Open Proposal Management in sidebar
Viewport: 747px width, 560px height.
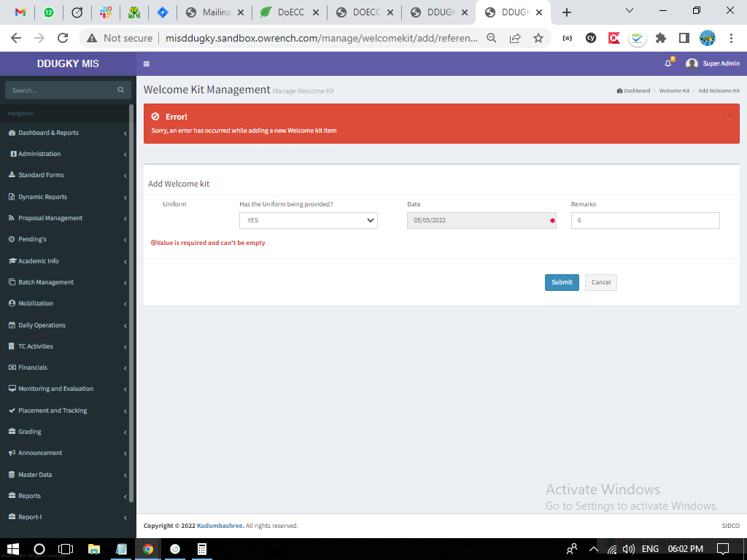point(50,218)
